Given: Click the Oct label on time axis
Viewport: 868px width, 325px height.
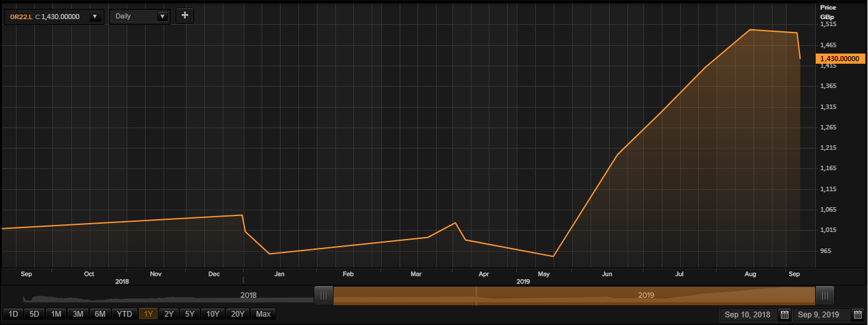Looking at the screenshot, I should click(88, 274).
